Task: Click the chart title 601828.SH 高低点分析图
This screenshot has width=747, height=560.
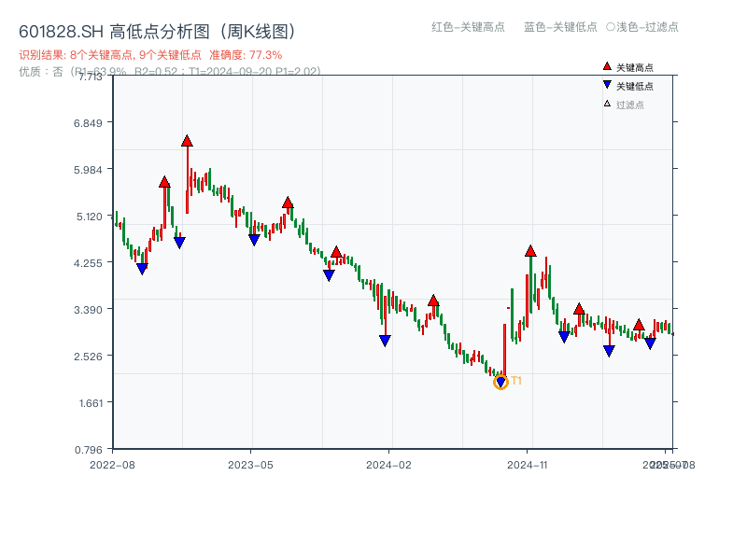Action: click(159, 32)
